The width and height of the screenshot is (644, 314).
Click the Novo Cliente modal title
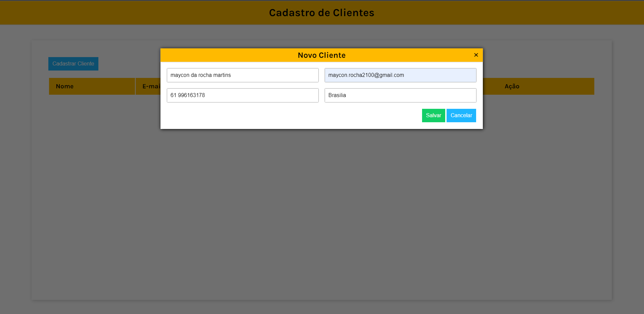pyautogui.click(x=321, y=55)
